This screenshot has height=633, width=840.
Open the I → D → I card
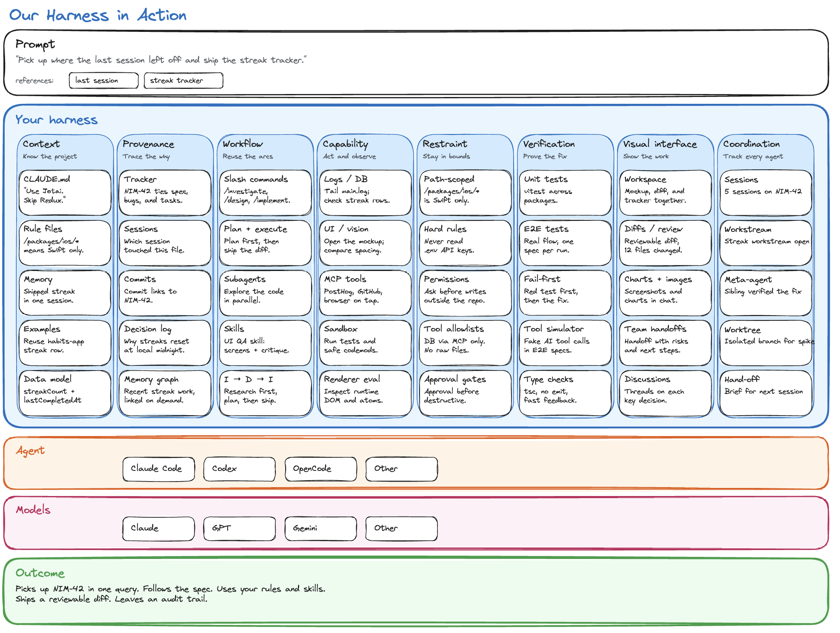click(266, 393)
